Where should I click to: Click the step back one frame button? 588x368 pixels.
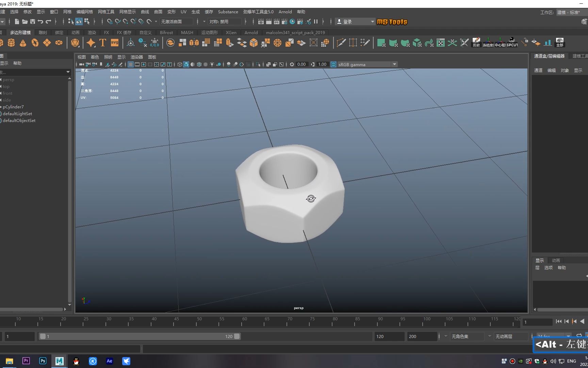tap(567, 321)
